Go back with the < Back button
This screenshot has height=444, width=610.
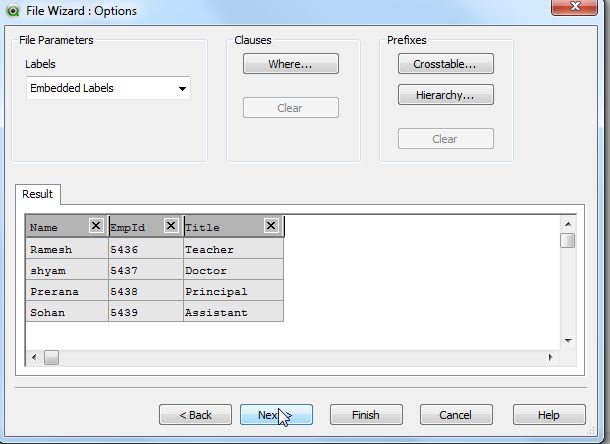(195, 415)
